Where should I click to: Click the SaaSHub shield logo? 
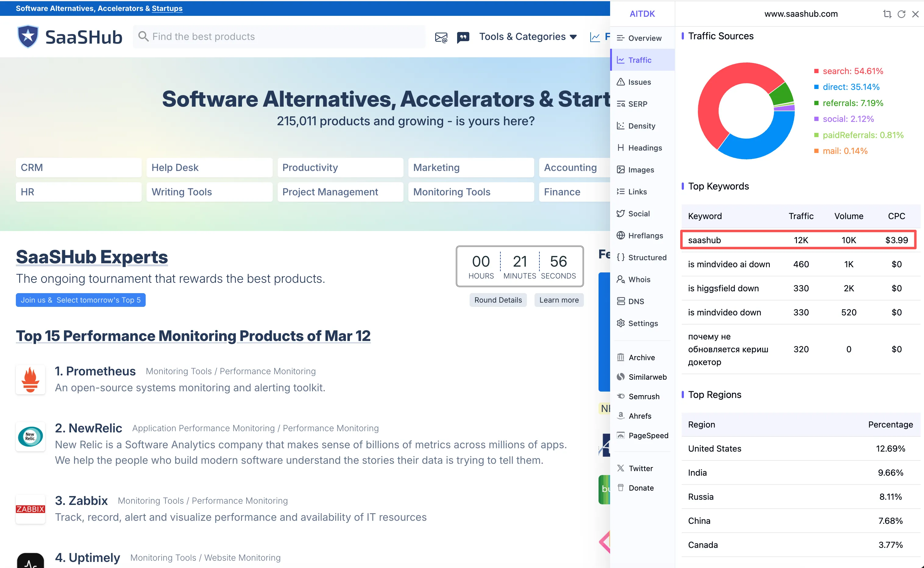[28, 37]
